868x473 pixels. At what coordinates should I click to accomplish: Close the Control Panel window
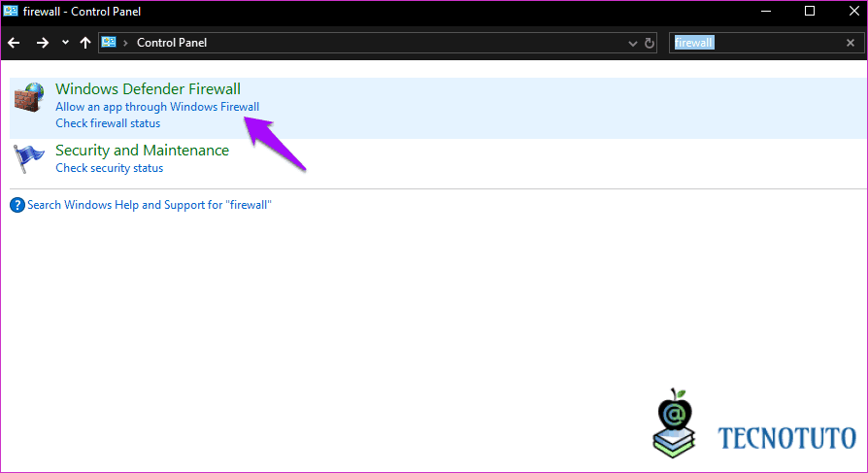pyautogui.click(x=853, y=11)
